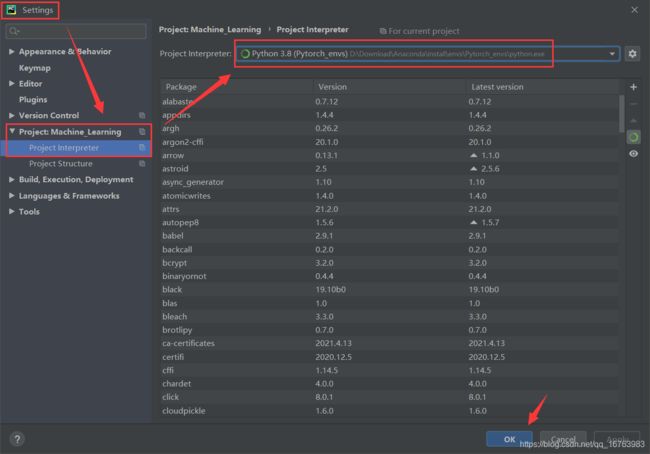Toggle the Conda package manager icon
The width and height of the screenshot is (650, 454).
[x=633, y=137]
